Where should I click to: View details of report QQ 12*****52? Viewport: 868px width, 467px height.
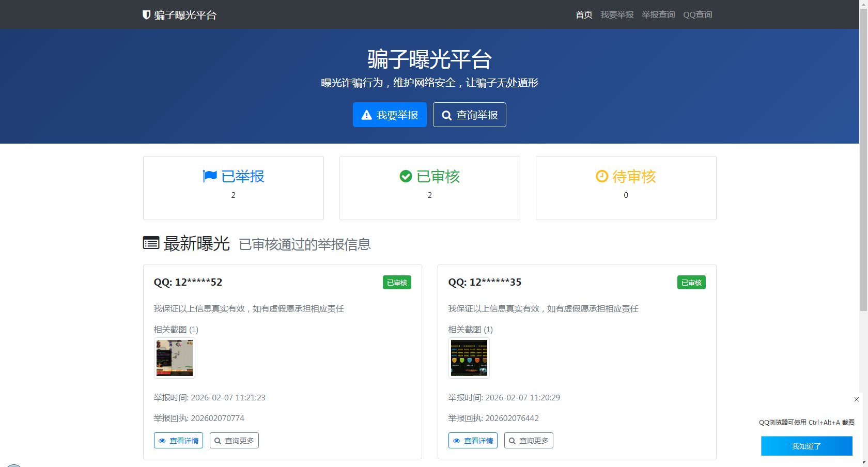click(x=178, y=441)
